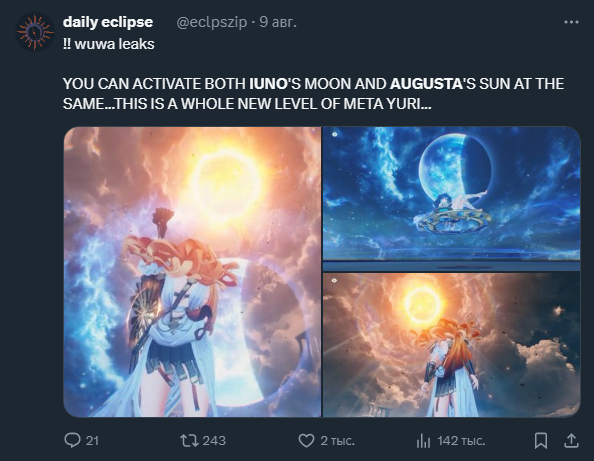Open Augusta orange sun sky image

[x=451, y=345]
